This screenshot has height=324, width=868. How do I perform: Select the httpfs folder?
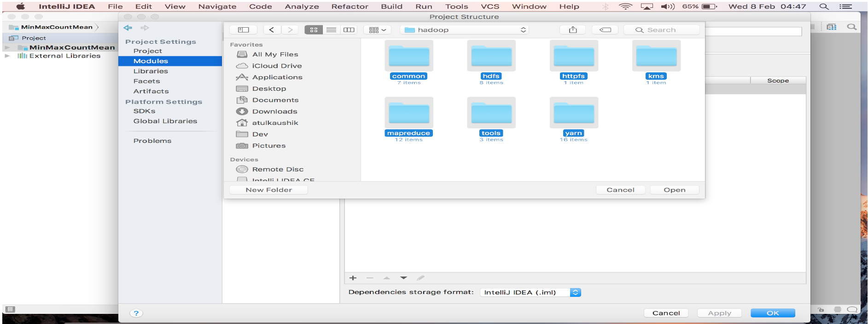[x=574, y=62]
